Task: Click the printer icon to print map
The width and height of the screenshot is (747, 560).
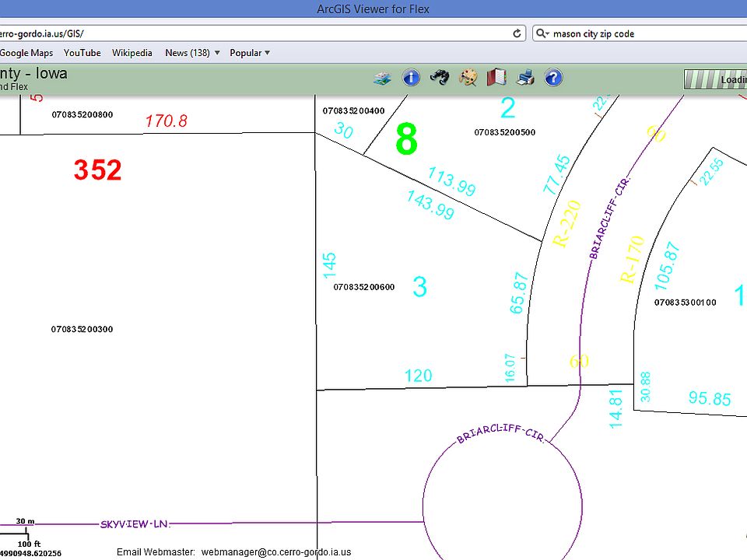Action: click(x=525, y=77)
